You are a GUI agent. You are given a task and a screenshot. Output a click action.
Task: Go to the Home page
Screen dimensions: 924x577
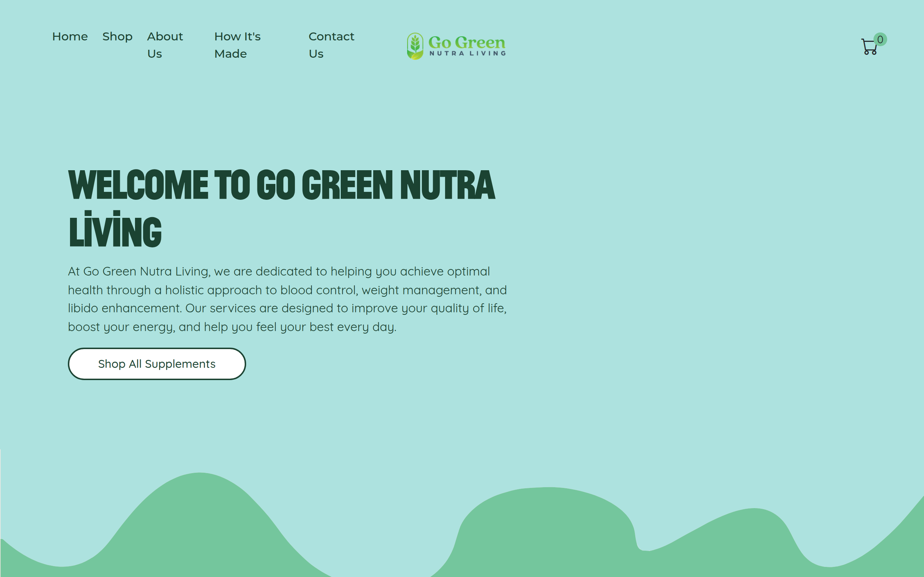70,37
